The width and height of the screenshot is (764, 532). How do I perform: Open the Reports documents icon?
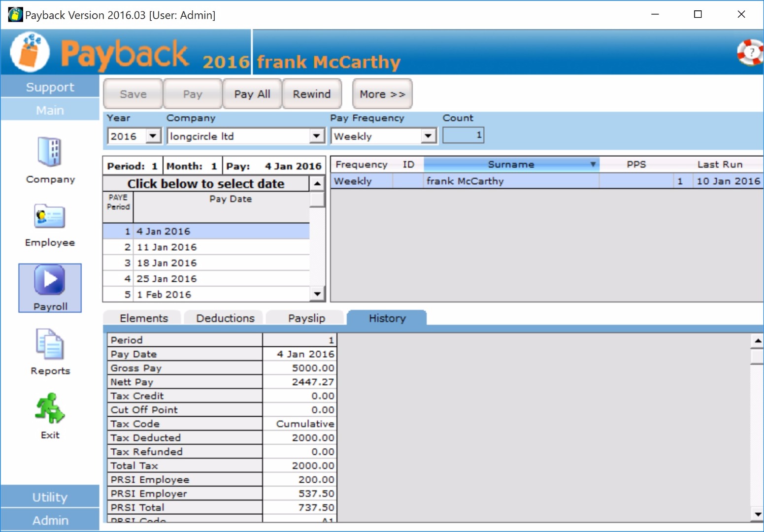(50, 344)
